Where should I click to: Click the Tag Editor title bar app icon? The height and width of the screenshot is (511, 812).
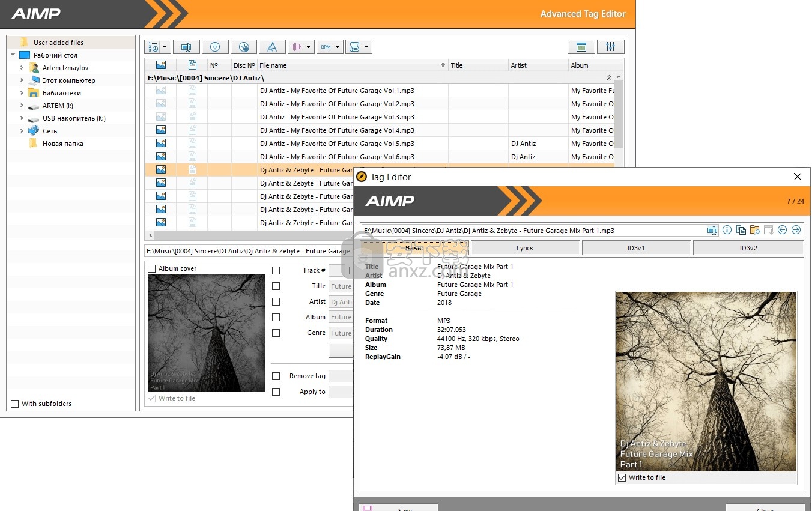tap(362, 177)
